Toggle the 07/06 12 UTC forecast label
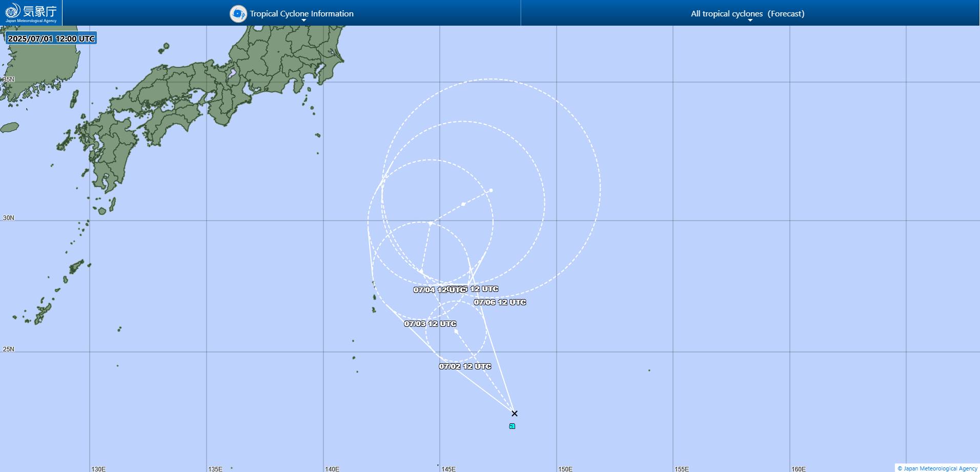This screenshot has height=472, width=980. [499, 303]
